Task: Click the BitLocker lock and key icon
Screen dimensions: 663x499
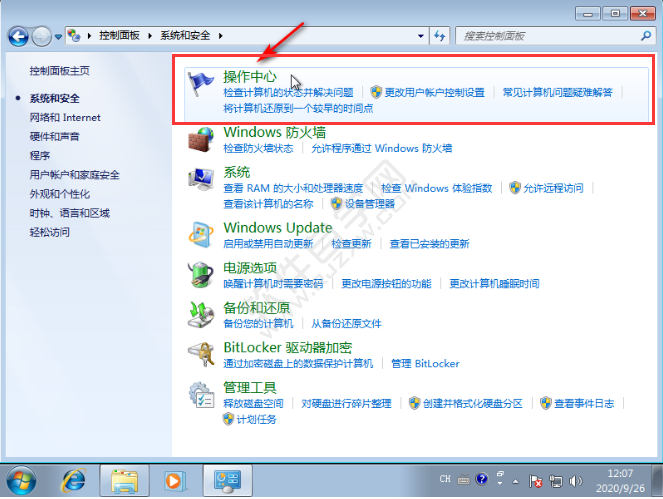Action: [201, 354]
